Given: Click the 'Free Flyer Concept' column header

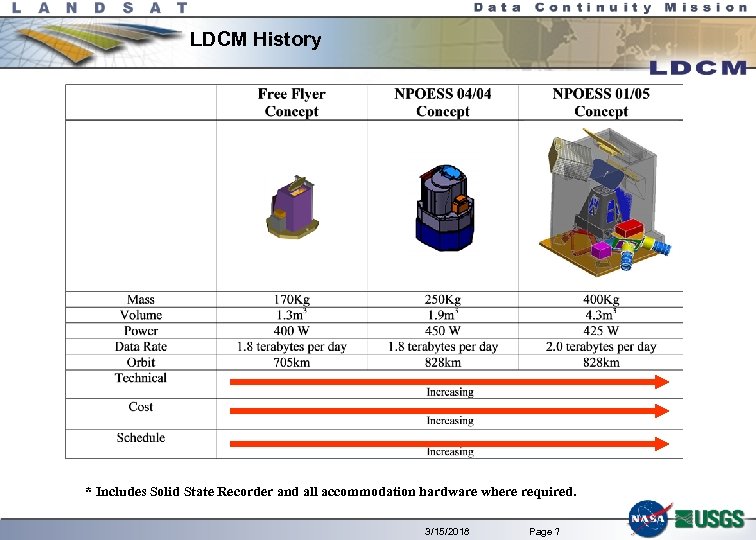Looking at the screenshot, I should point(292,102).
